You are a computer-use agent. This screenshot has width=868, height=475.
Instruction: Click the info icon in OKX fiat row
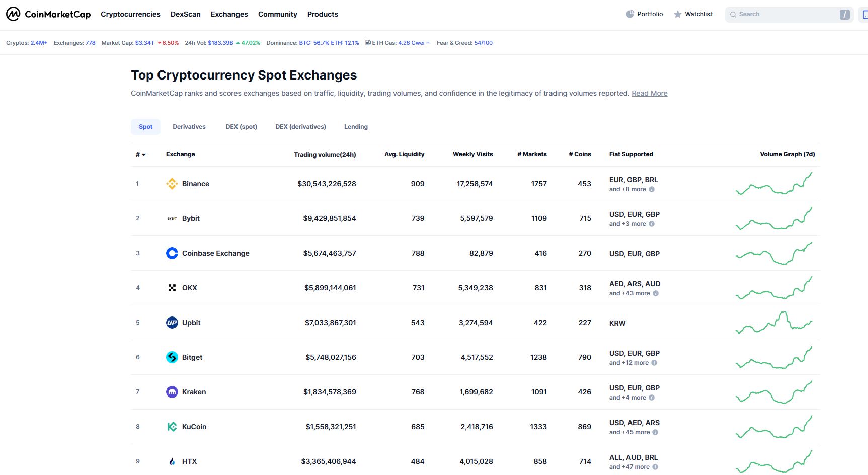point(656,293)
